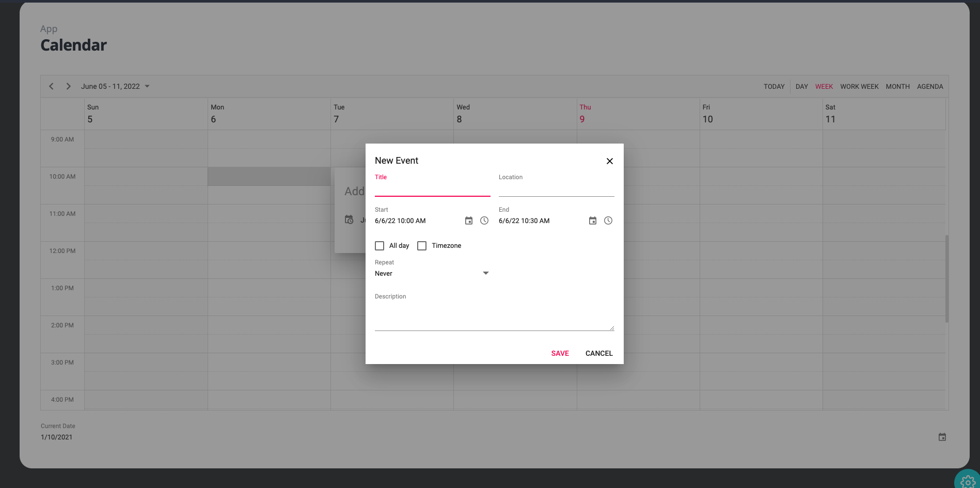Screen dimensions: 980x488
Task: Switch to AGENDA view
Action: pyautogui.click(x=930, y=87)
